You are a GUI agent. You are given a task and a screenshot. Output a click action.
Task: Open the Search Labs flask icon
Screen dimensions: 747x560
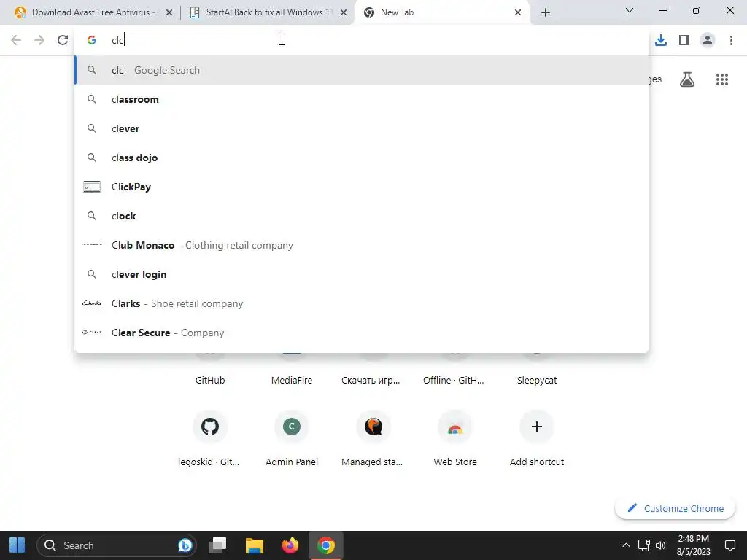pos(687,79)
